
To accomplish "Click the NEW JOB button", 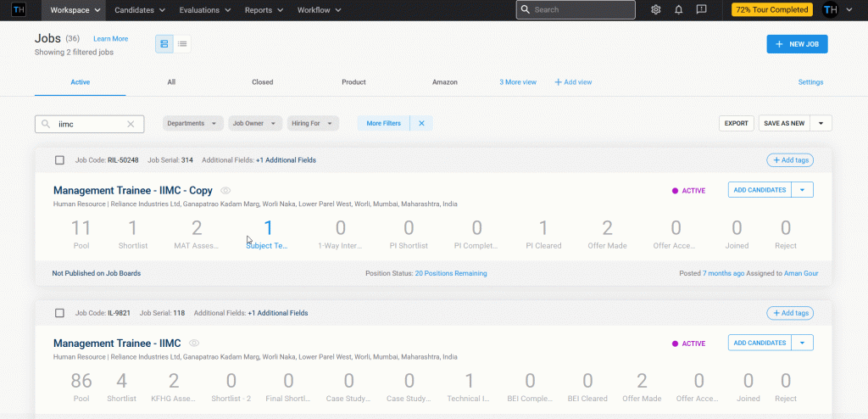I will tap(797, 44).
